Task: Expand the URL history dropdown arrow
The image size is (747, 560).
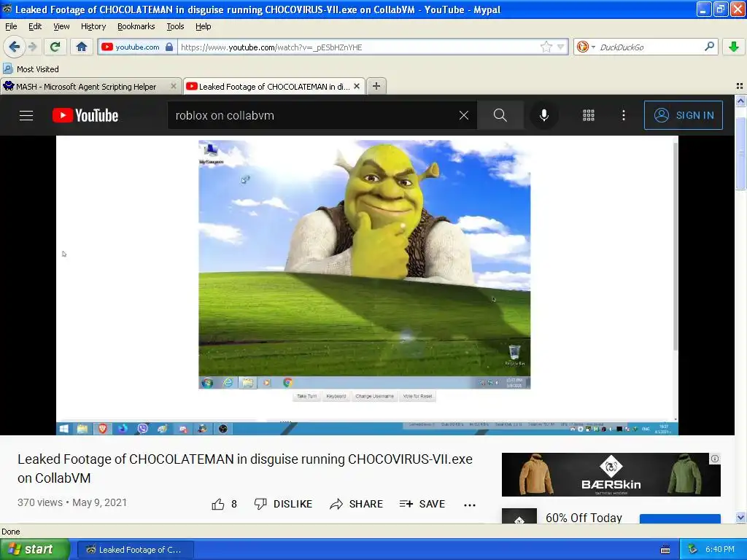Action: (561, 47)
